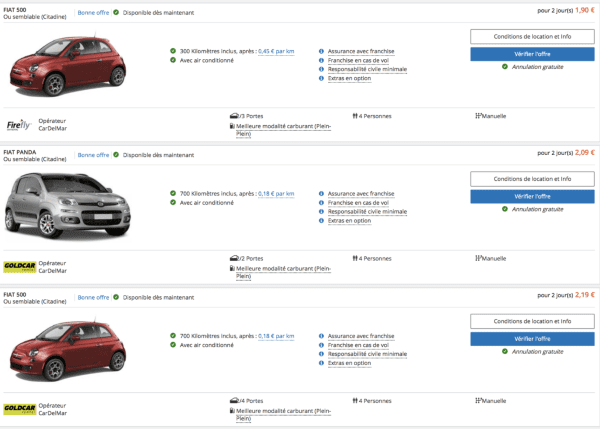Click green check beside Annulation gratuite, 1,90 € offer
Image resolution: width=600 pixels, height=429 pixels.
pyautogui.click(x=505, y=67)
